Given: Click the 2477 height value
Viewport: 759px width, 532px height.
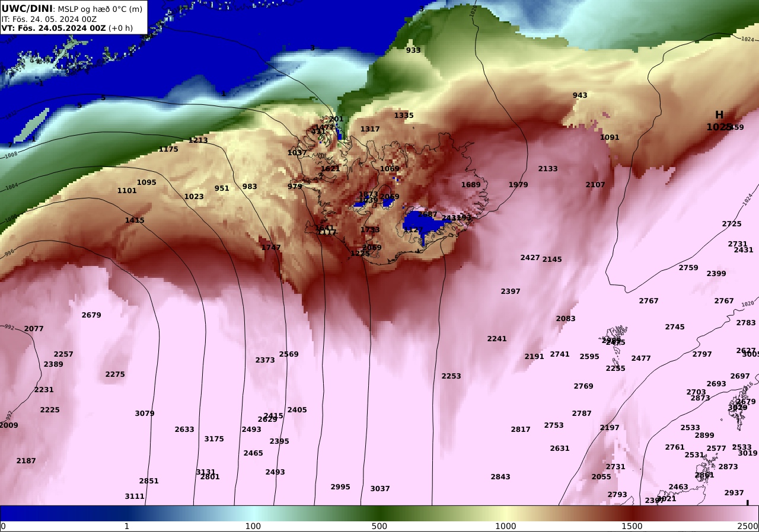Looking at the screenshot, I should pos(641,358).
